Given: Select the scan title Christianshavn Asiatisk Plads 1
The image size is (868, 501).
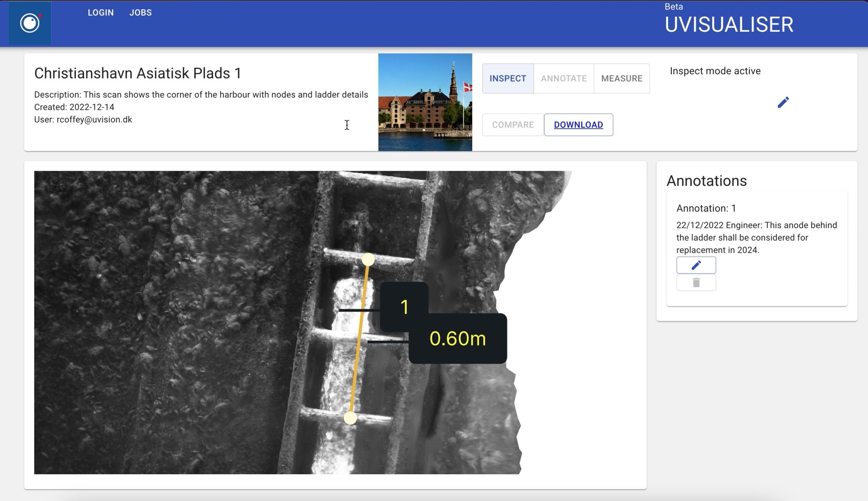Looking at the screenshot, I should [x=137, y=73].
